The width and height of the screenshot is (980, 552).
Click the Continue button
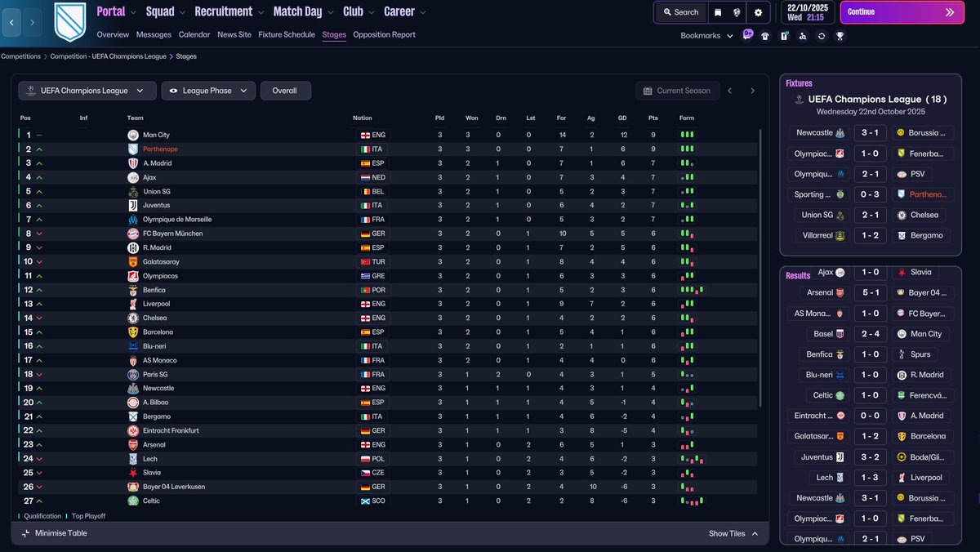(x=902, y=12)
